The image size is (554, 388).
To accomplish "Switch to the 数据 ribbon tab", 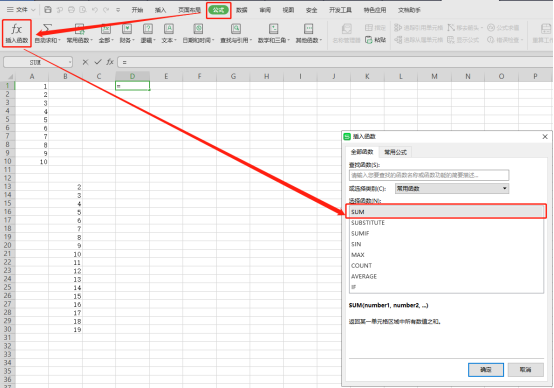I will [x=242, y=10].
